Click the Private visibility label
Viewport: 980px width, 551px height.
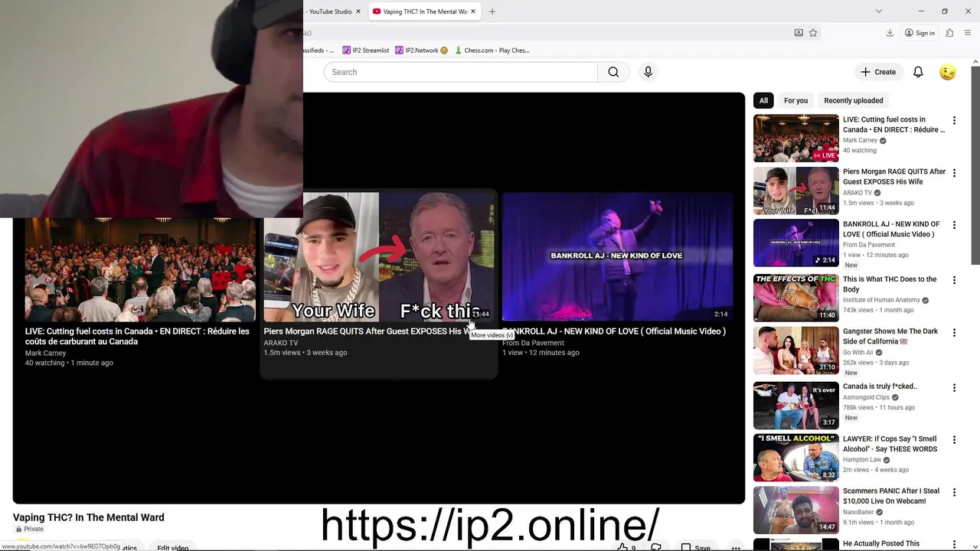click(30, 529)
